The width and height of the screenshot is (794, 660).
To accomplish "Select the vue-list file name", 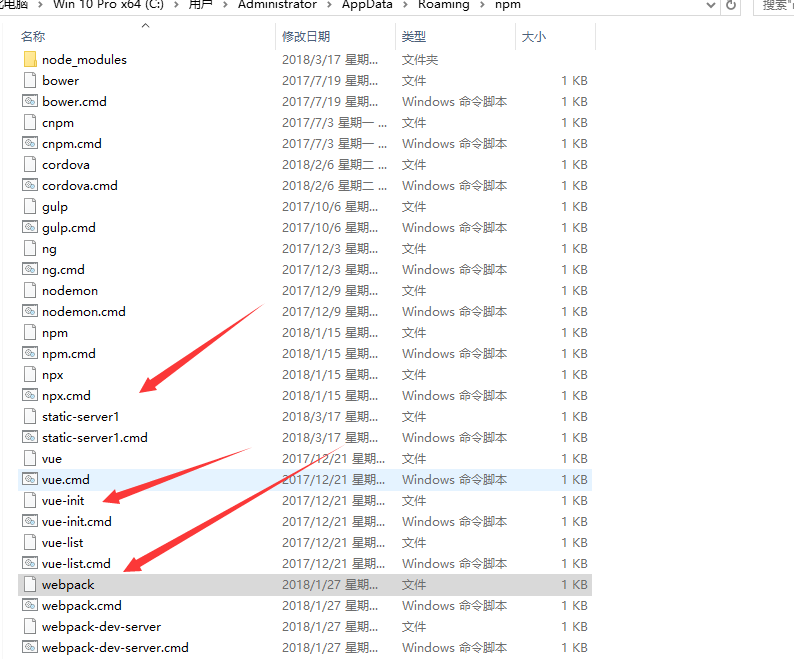I will point(63,543).
